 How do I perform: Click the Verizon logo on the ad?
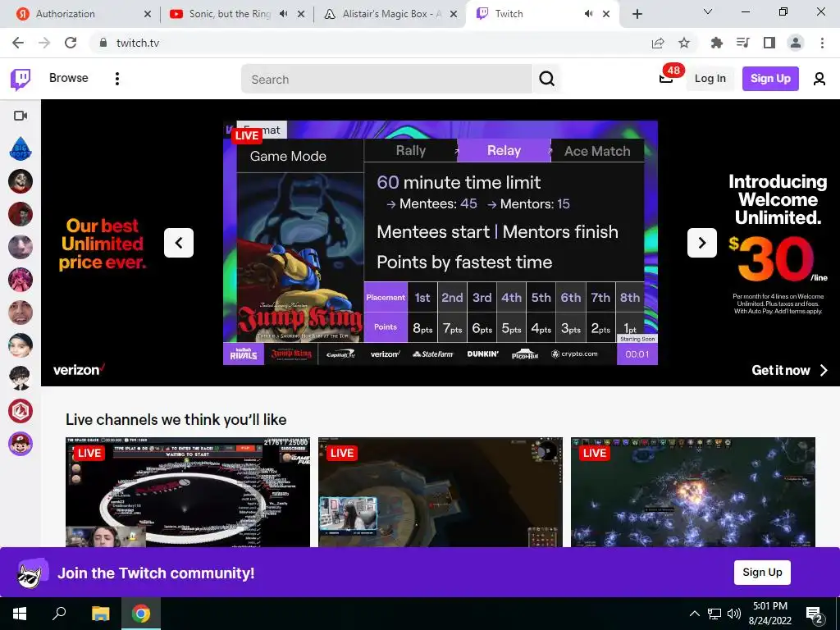pyautogui.click(x=79, y=370)
